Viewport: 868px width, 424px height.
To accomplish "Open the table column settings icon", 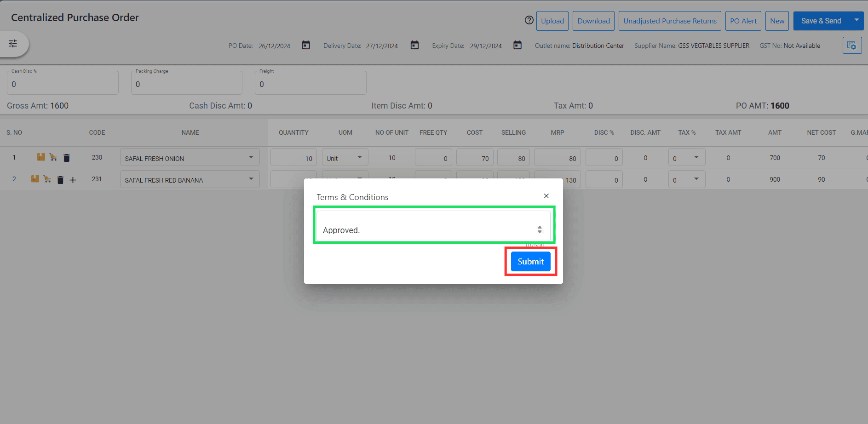I will coord(852,46).
